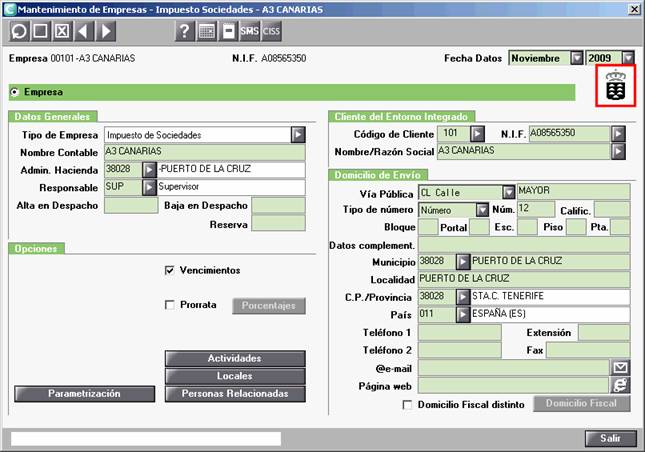Click the Piso input field
This screenshot has height=452, width=645.
[576, 227]
